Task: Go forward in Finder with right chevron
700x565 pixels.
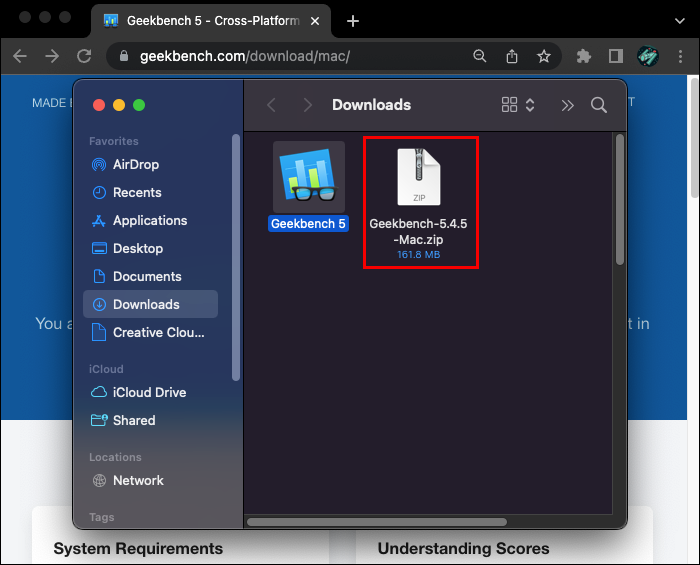Action: [x=307, y=105]
